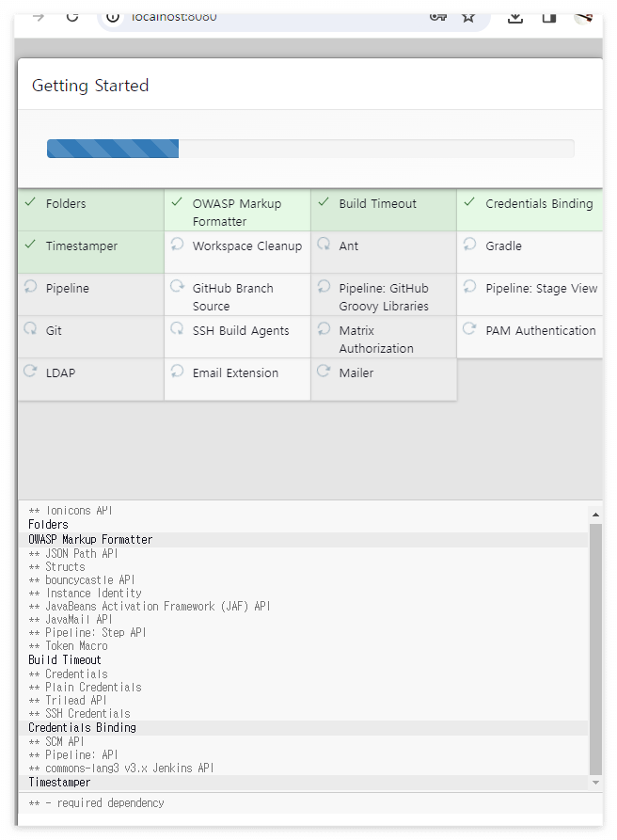Click the SSH Credentials log line

click(x=79, y=714)
